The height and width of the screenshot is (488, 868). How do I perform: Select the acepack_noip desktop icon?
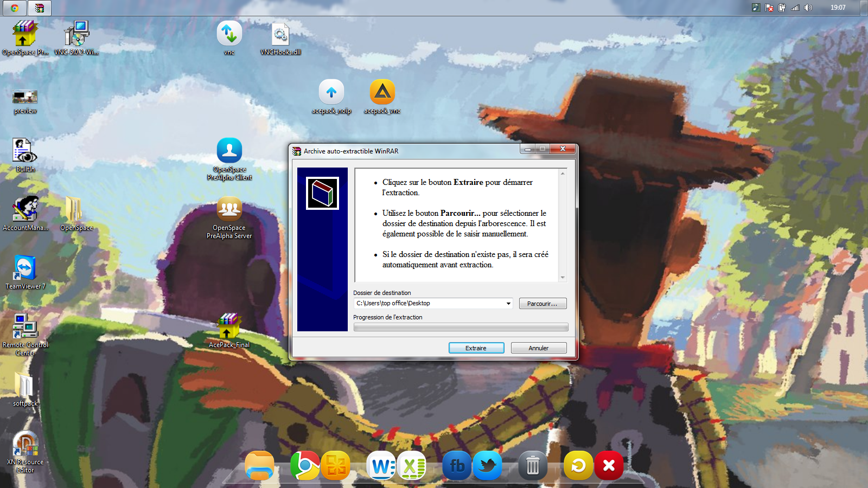coord(331,97)
